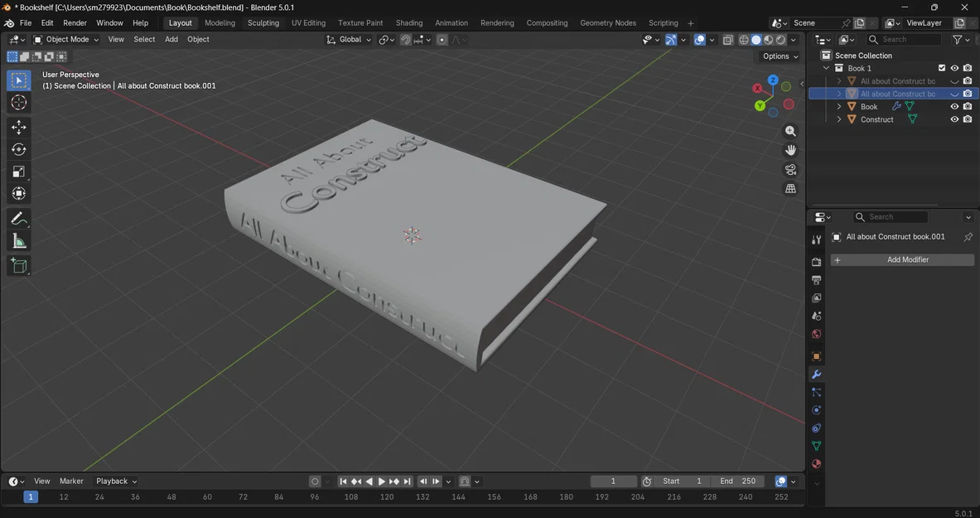Open the Object properties tab in Properties editor
Viewport: 980px width, 518px height.
coord(816,356)
